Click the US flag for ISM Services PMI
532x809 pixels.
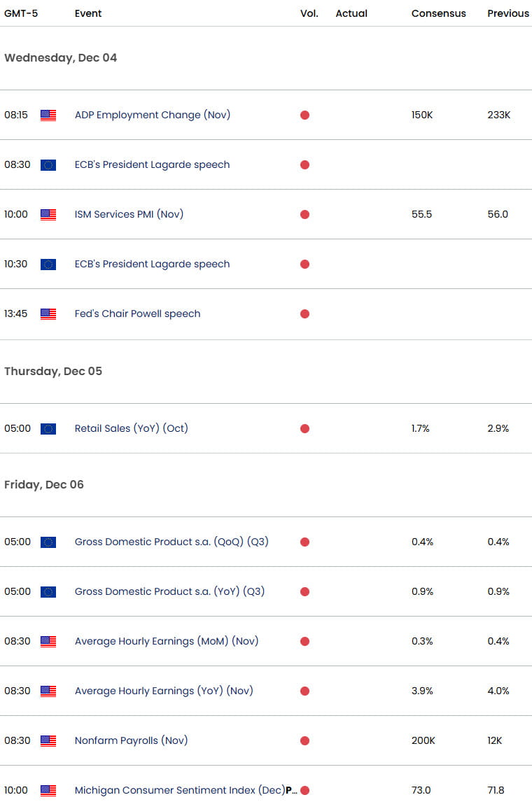click(x=48, y=214)
